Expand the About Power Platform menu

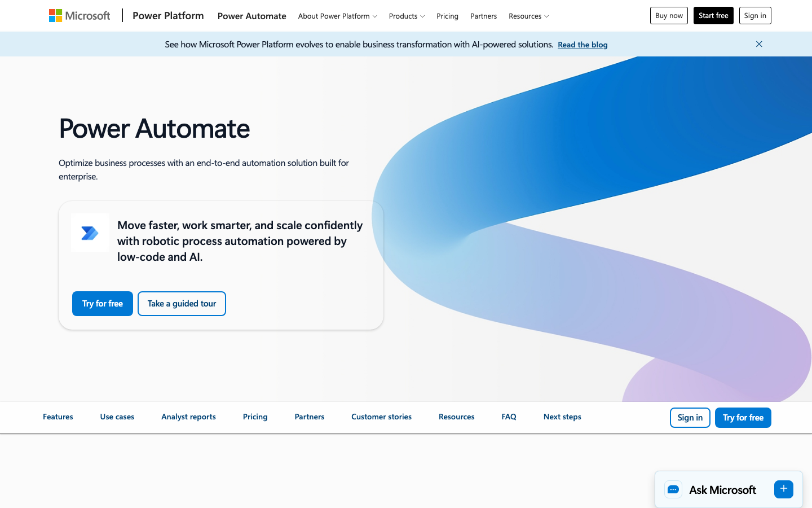pos(338,16)
